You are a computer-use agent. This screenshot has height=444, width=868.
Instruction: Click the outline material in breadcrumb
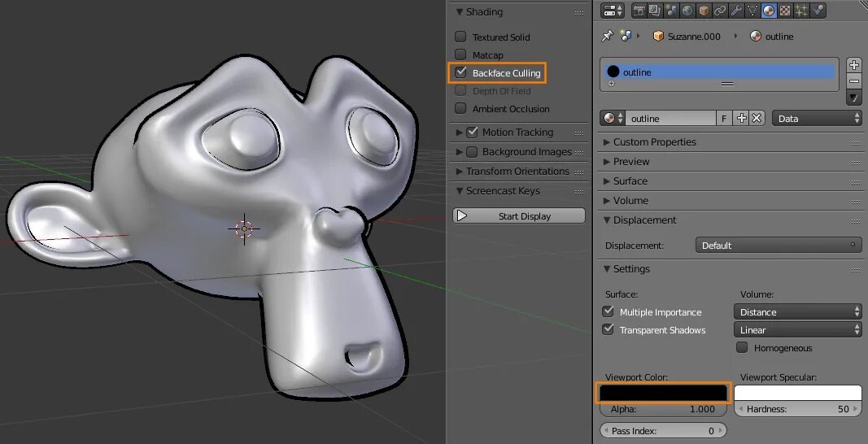(x=772, y=37)
